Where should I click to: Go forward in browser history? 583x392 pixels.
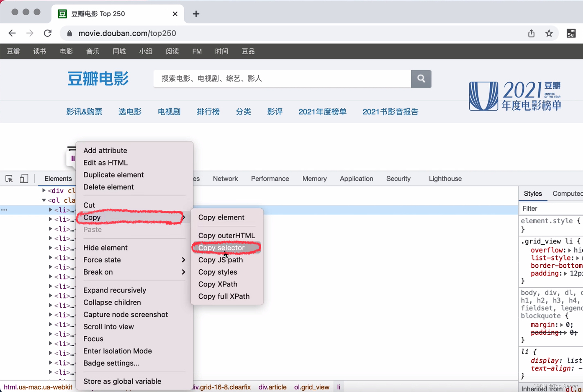(x=30, y=33)
